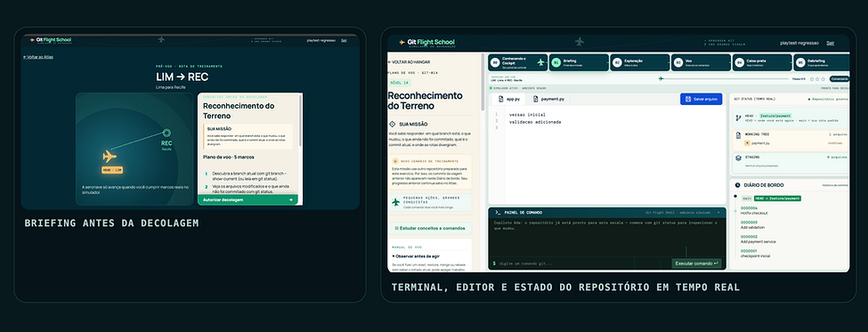The image size is (868, 332).
Task: Click Autorizar decolagem button
Action: pos(247,199)
